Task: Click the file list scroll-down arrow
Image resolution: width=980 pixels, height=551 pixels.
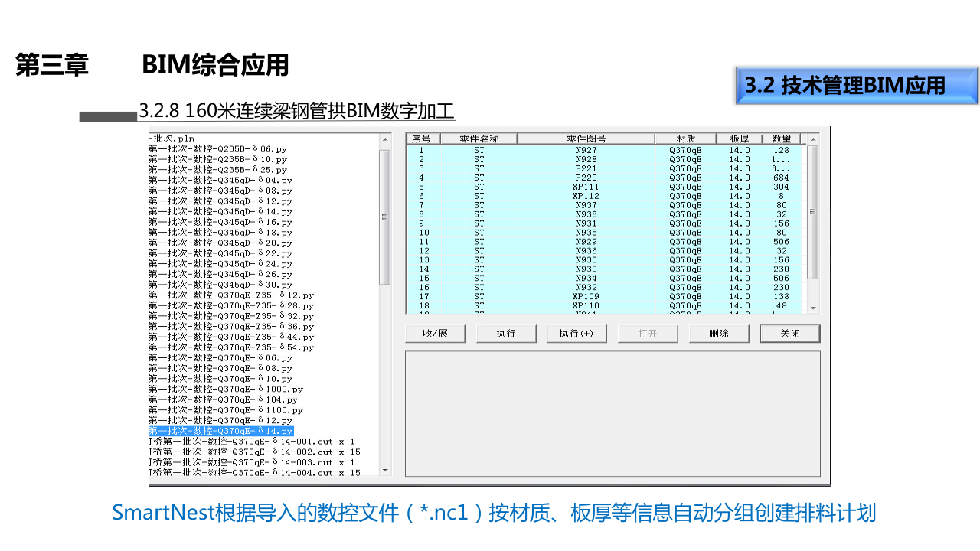Action: (x=385, y=470)
